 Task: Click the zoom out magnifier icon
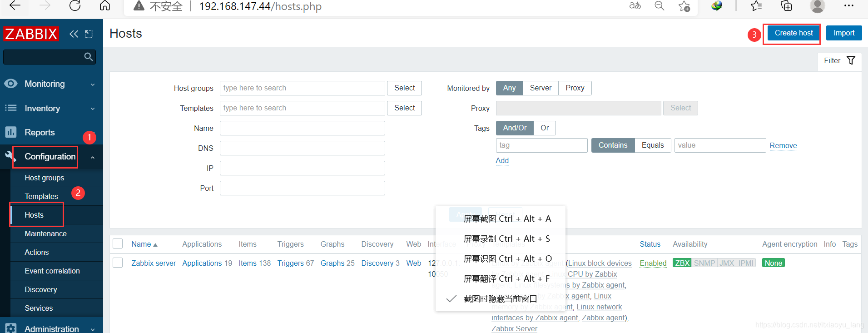[660, 5]
